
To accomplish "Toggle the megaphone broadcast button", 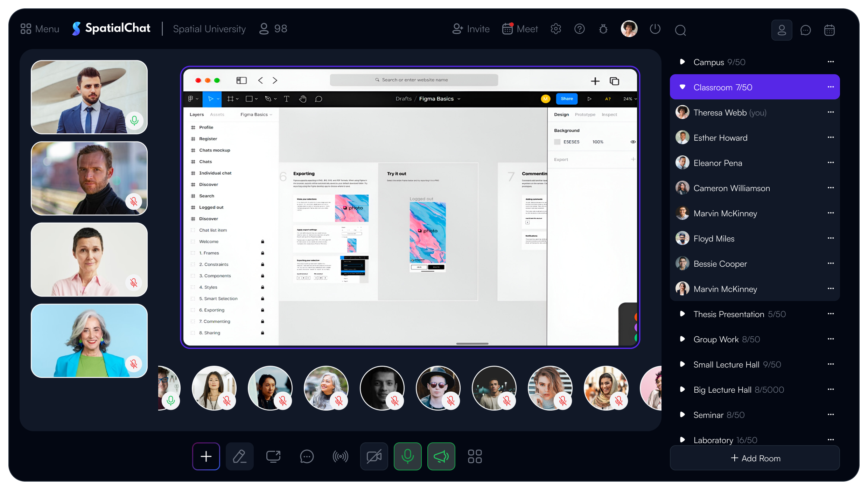I will click(441, 456).
